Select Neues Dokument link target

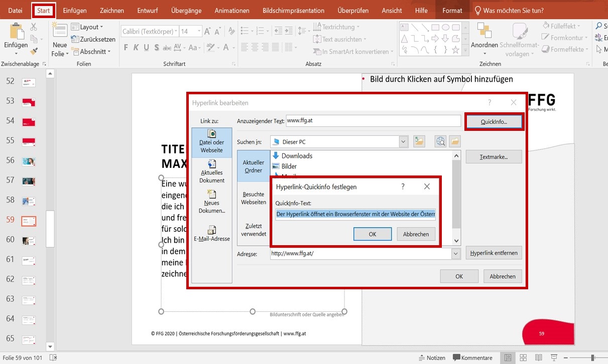[x=211, y=202]
